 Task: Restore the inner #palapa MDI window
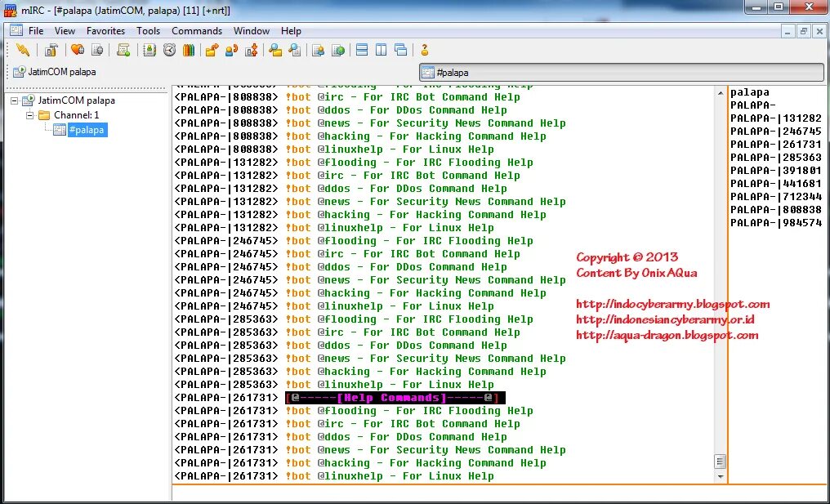(x=804, y=31)
